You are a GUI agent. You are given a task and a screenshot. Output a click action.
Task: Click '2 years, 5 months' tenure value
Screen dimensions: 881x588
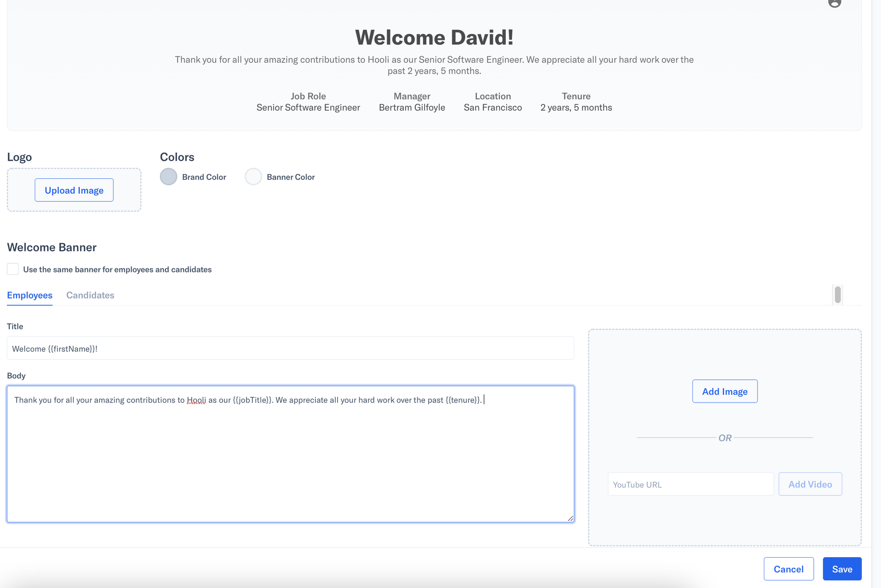coord(576,107)
